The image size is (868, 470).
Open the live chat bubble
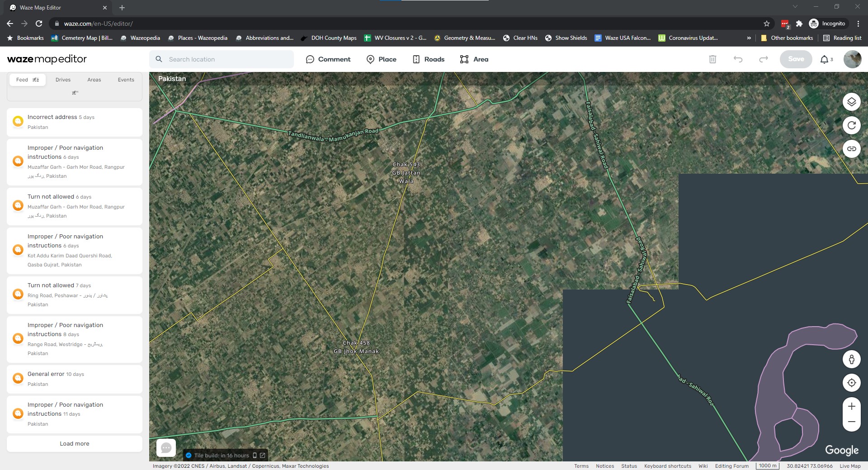[x=166, y=448]
